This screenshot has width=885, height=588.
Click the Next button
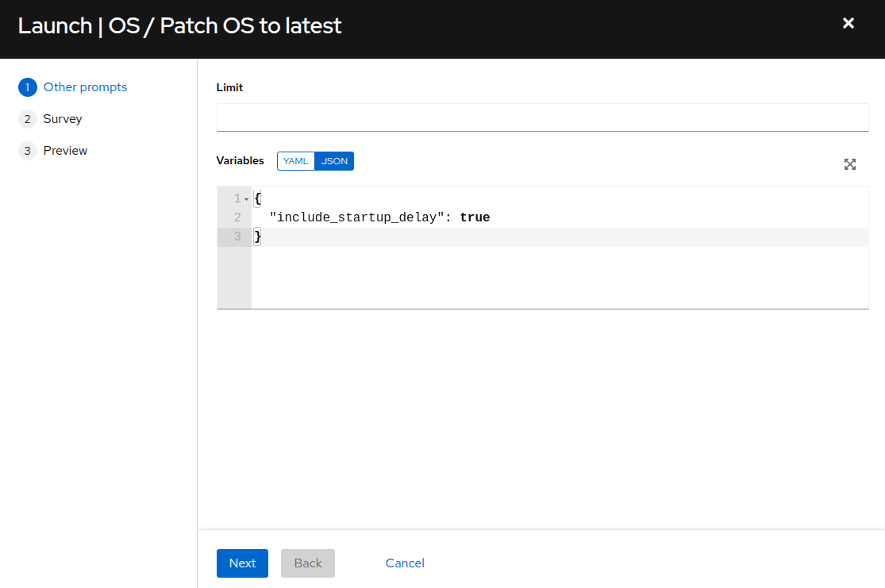pyautogui.click(x=242, y=563)
